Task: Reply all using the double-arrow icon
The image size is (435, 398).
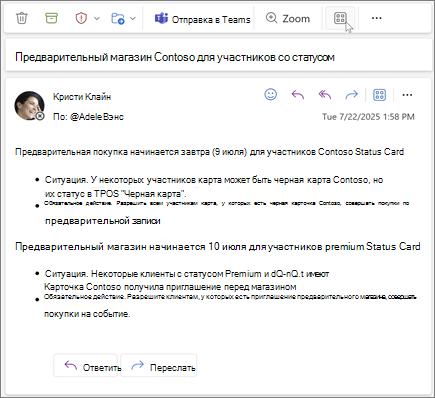Action: click(325, 95)
